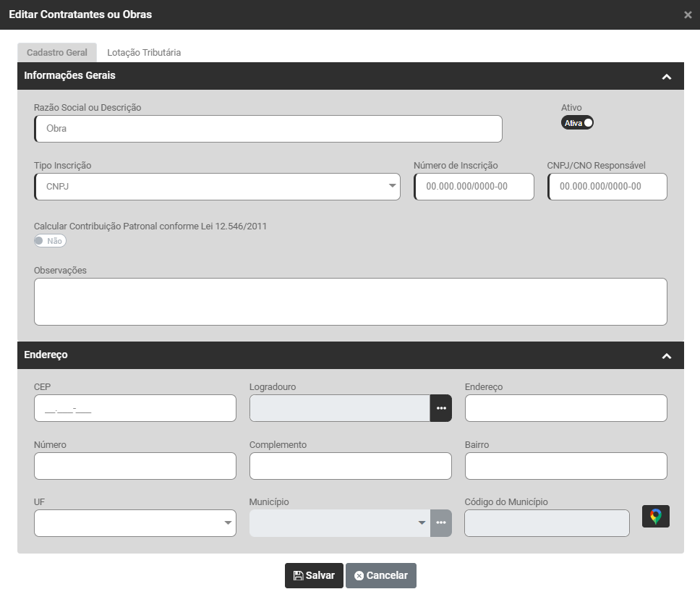The image size is (700, 610).
Task: Click the Google Maps location pin icon
Action: (x=655, y=517)
